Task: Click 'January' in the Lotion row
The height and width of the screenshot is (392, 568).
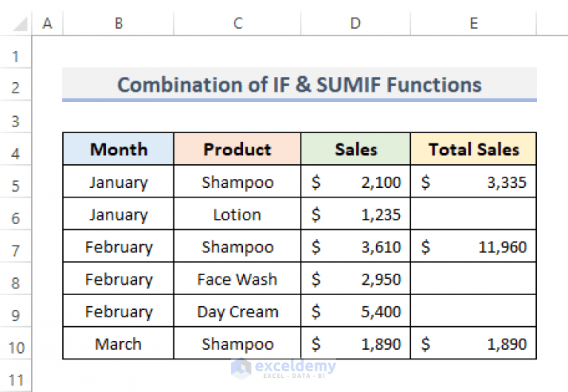Action: [118, 214]
